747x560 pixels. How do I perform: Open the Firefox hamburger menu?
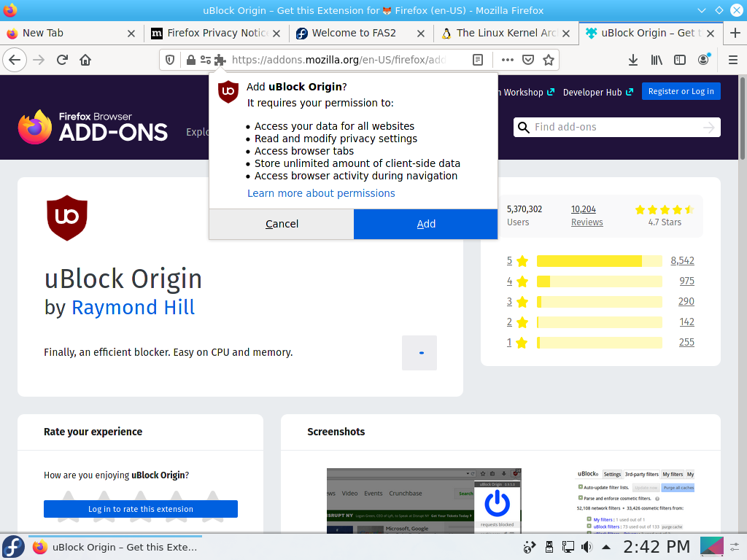(733, 60)
